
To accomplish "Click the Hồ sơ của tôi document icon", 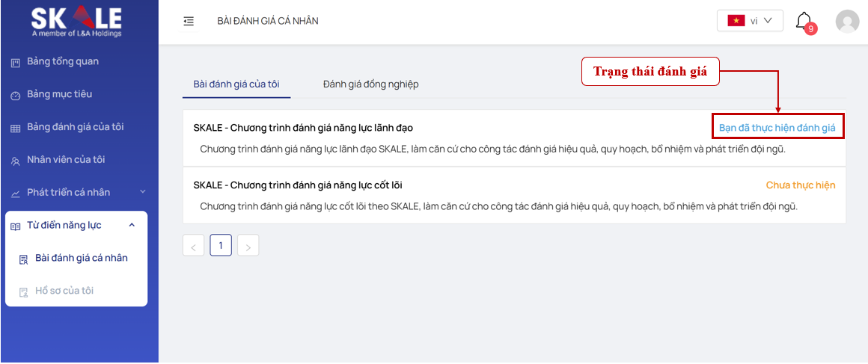I will 23,291.
